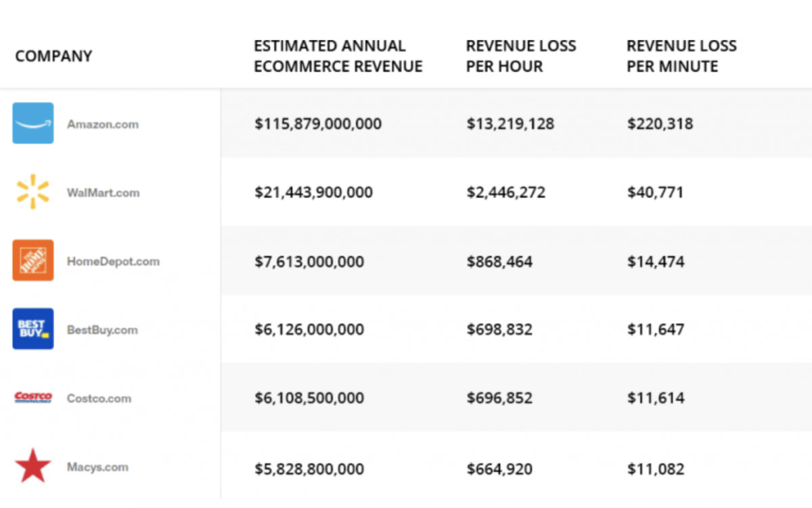Viewport: 812px width, 508px height.
Task: Click the Walmart yellow spark logo
Action: point(32,192)
